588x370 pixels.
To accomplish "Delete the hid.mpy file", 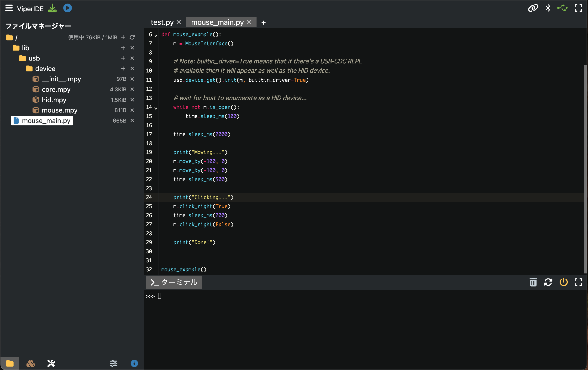I will 132,100.
